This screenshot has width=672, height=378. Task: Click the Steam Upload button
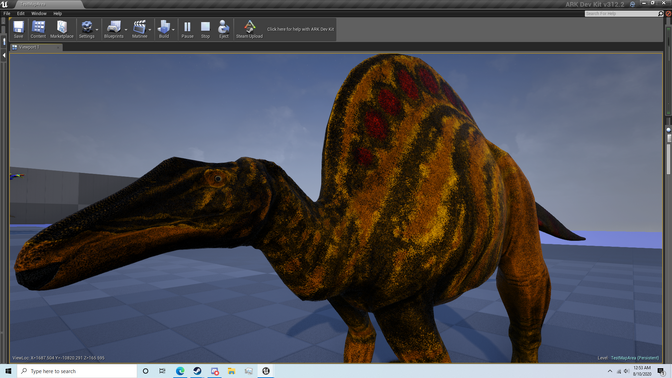coord(249,29)
